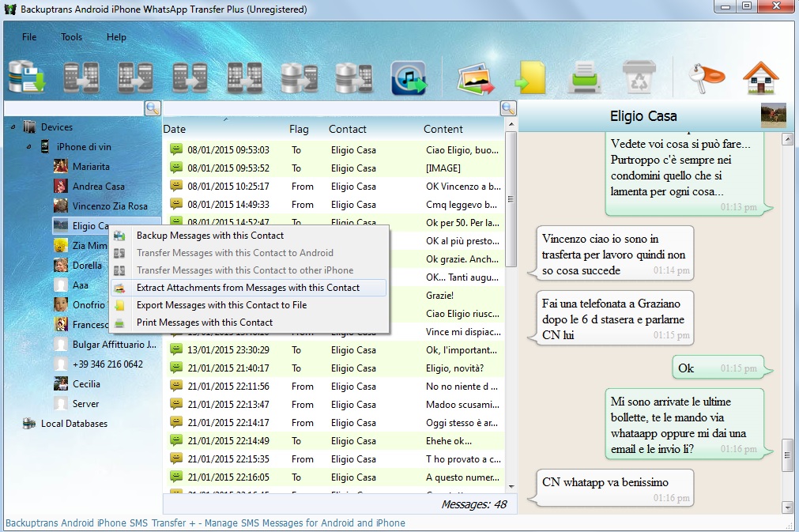Click Andrea Casa's avatar picture
The width and height of the screenshot is (799, 532).
pos(61,187)
